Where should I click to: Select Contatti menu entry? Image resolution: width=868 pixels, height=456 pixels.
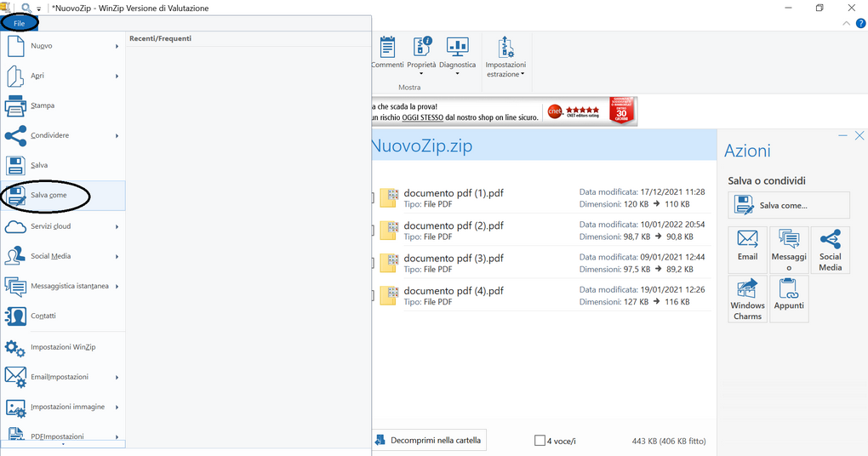click(x=63, y=316)
